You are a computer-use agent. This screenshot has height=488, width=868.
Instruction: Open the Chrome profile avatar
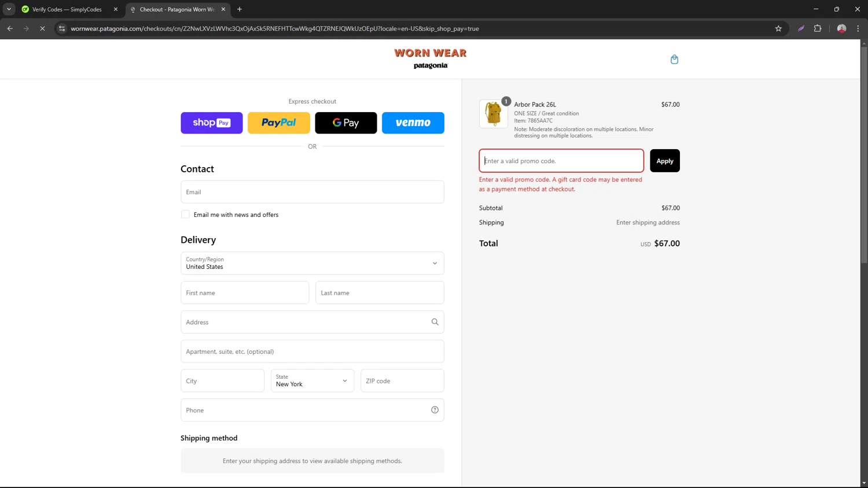pos(841,28)
